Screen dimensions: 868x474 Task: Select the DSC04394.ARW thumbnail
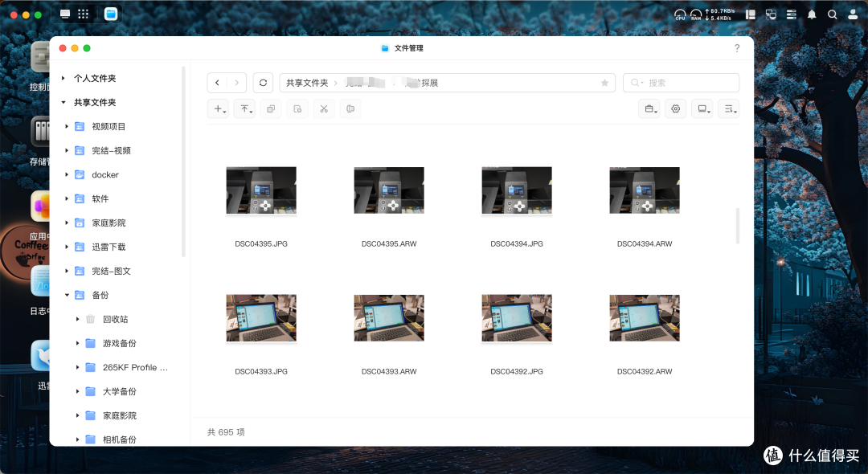[645, 190]
